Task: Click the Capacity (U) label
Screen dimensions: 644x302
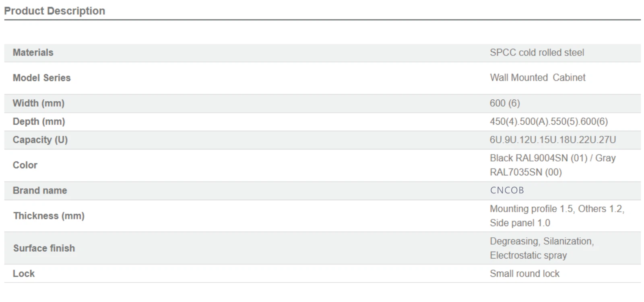Action: [40, 140]
